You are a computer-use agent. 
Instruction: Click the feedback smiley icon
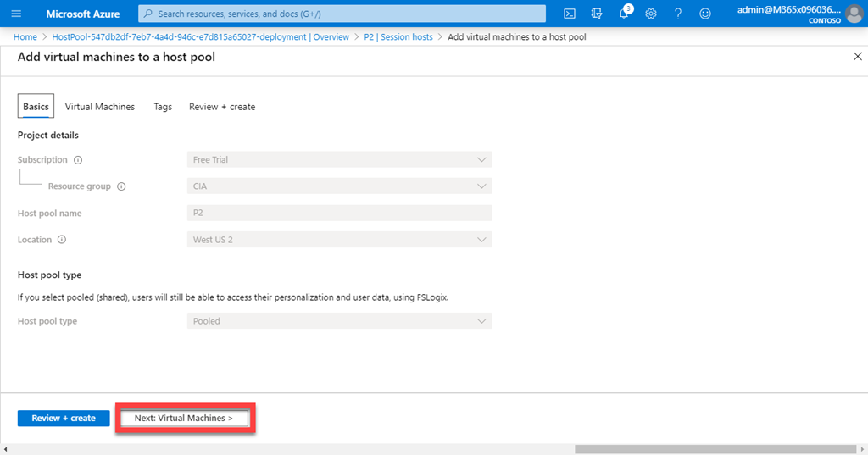705,14
